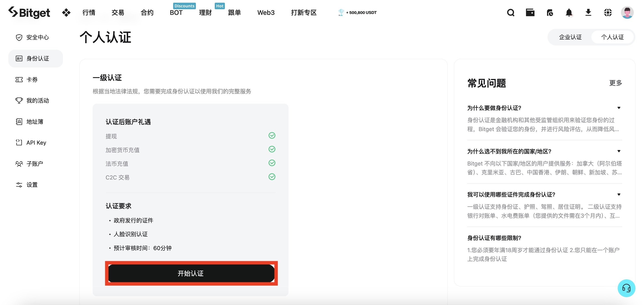Open the customer support headset icon
Screen dimensions: 644x305
click(x=626, y=288)
